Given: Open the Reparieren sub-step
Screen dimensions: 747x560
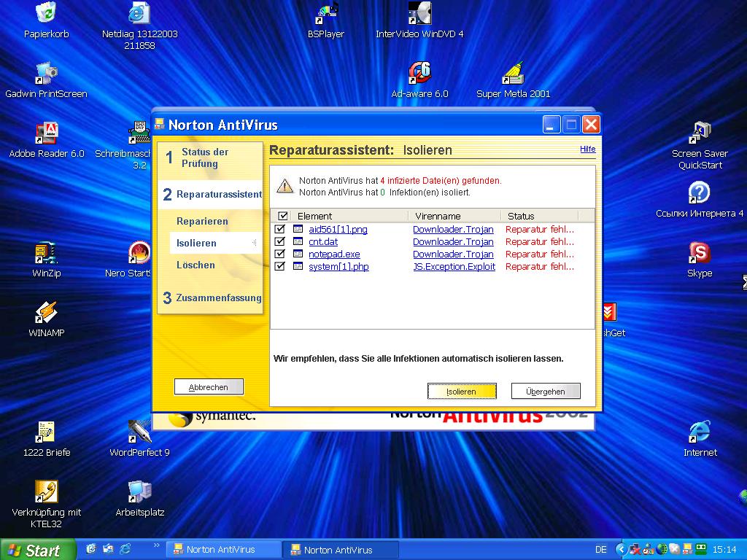Looking at the screenshot, I should (202, 222).
